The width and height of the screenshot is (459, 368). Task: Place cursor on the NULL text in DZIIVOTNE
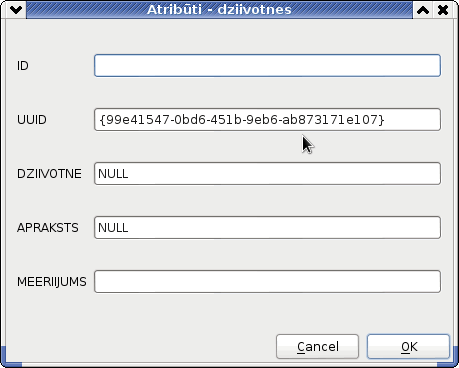(x=113, y=174)
